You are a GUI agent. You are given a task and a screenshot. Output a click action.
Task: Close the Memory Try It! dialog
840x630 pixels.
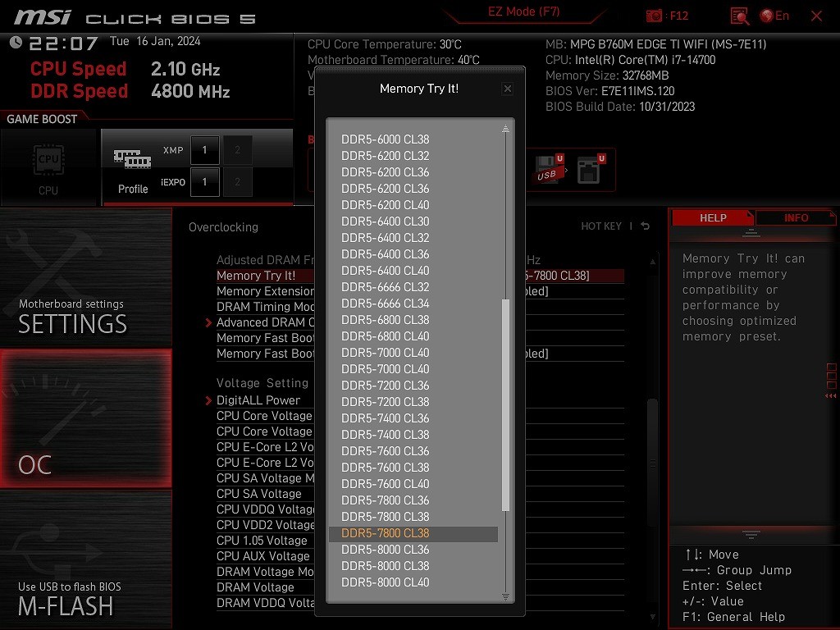(507, 89)
